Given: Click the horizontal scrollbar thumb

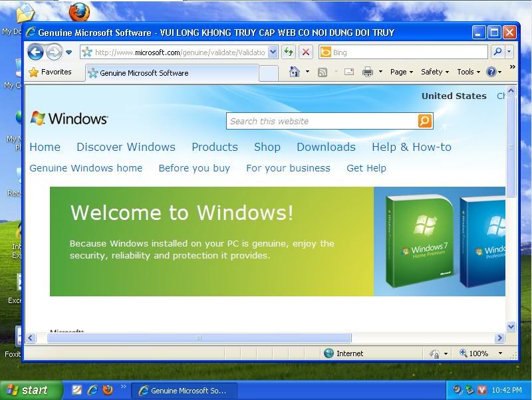Looking at the screenshot, I should coord(199,338).
